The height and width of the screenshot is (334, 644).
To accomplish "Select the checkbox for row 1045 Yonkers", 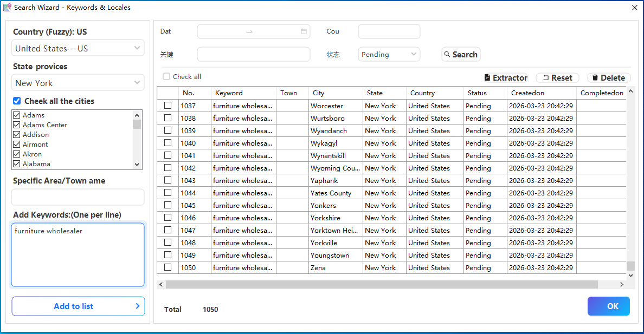I will (168, 205).
